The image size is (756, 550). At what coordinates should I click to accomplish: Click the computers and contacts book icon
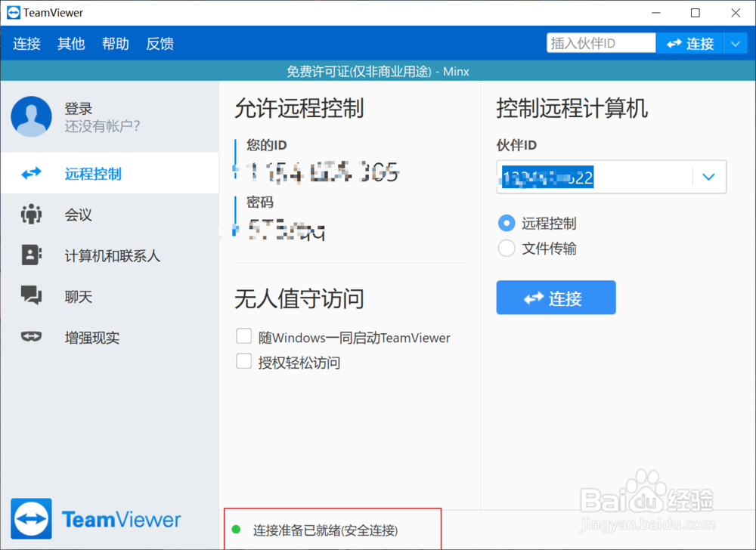[x=31, y=255]
